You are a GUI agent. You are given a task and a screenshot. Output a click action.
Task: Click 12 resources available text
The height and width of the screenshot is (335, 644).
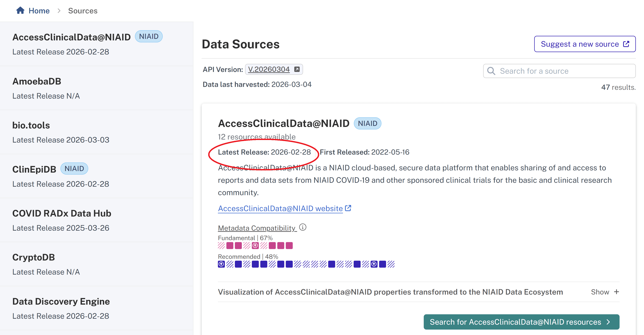[257, 137]
